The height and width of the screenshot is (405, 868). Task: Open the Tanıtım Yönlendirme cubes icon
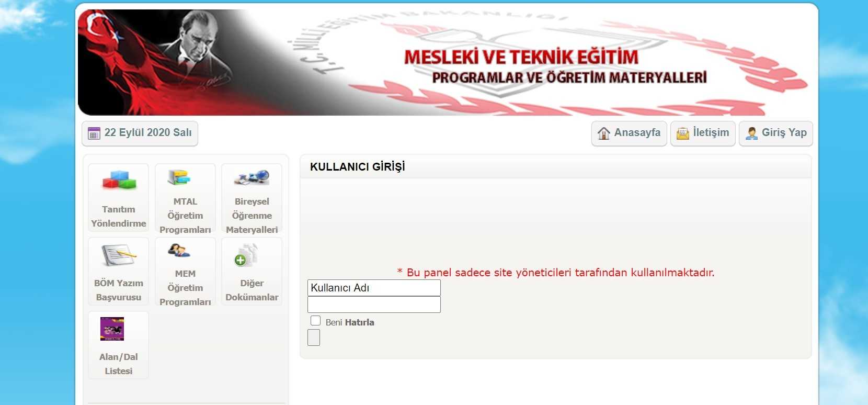pos(119,179)
